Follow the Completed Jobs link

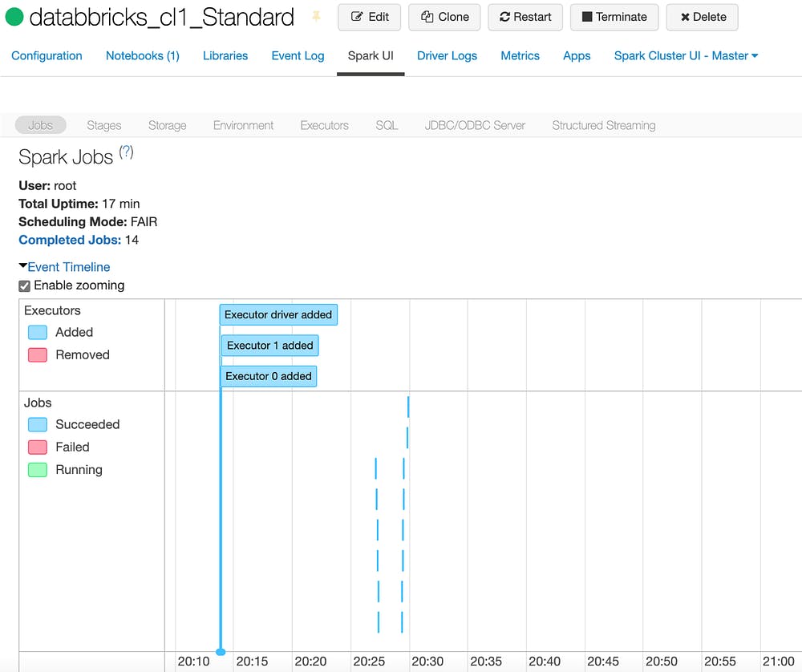point(70,240)
